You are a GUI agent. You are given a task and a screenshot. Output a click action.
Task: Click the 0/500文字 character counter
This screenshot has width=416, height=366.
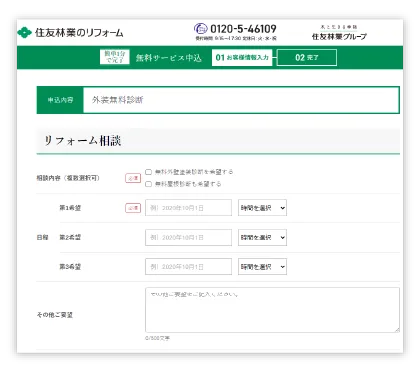(157, 338)
